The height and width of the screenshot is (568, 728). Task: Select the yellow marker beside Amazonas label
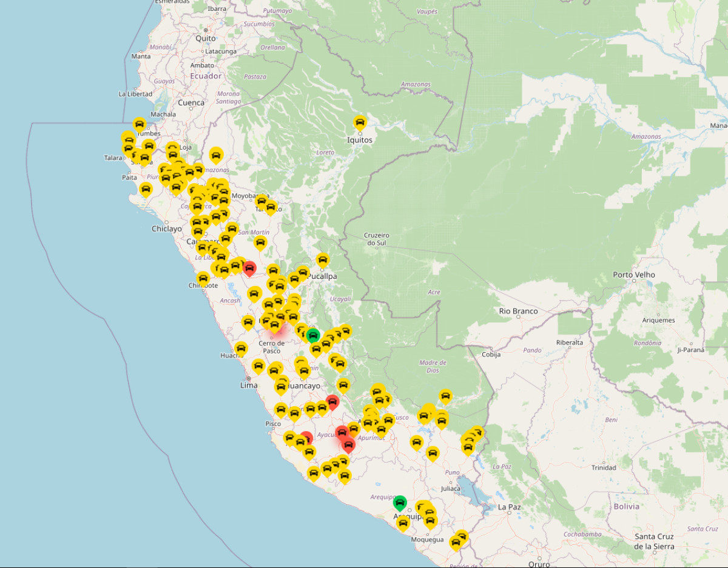216,155
